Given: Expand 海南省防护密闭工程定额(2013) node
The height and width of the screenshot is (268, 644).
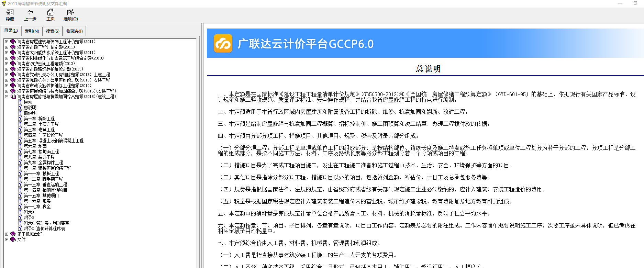Looking at the screenshot, I should (7, 64).
